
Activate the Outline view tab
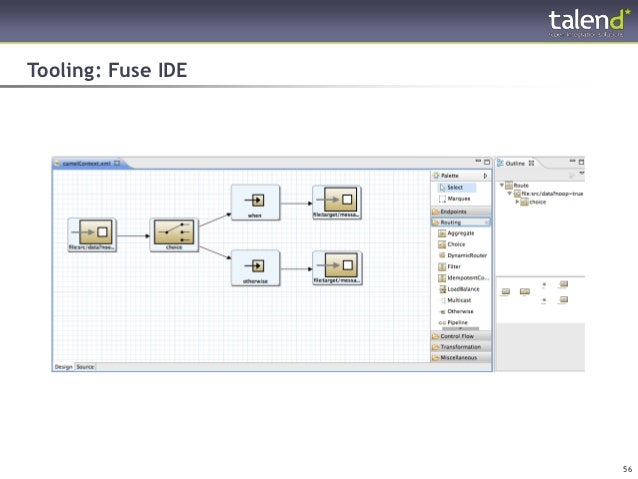(x=515, y=163)
